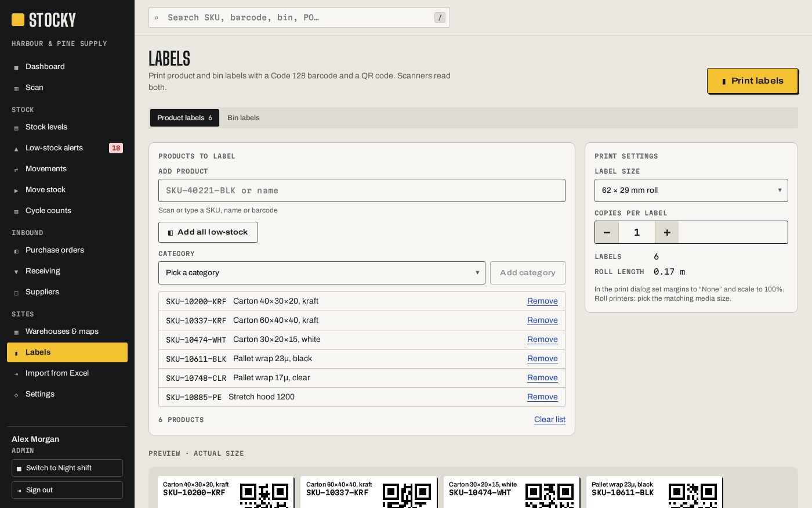Click the Sign out button
812x508 pixels.
pyautogui.click(x=67, y=490)
